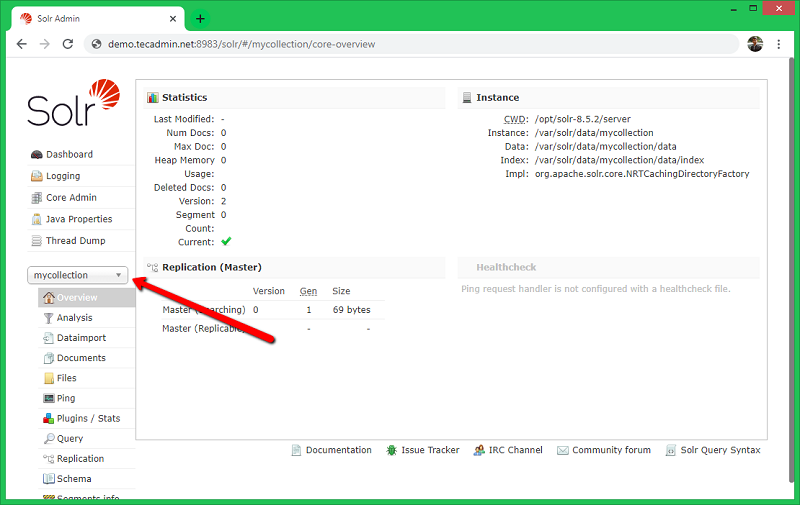The height and width of the screenshot is (505, 800).
Task: Open the Analysis page
Action: click(x=74, y=318)
